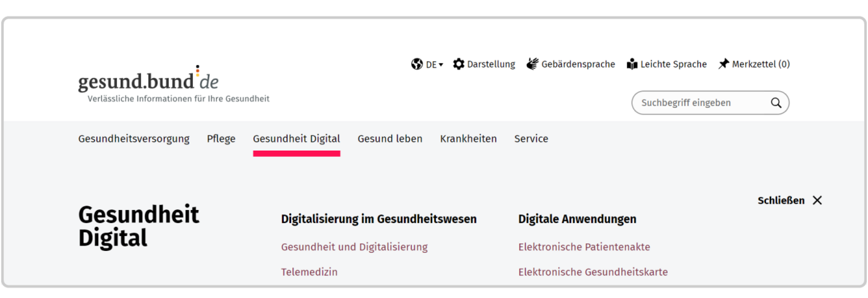868x298 pixels.
Task: Open Gesundheit und Digitalisierung link
Action: (354, 247)
